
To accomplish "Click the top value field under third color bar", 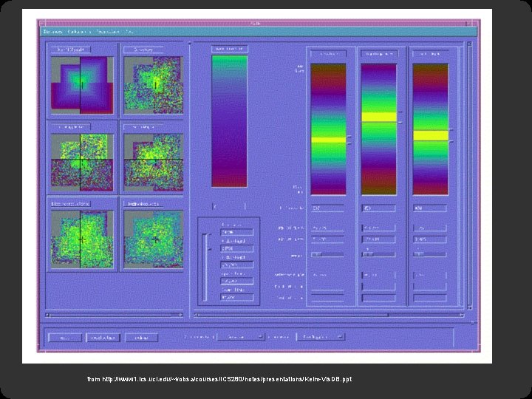I will [429, 208].
